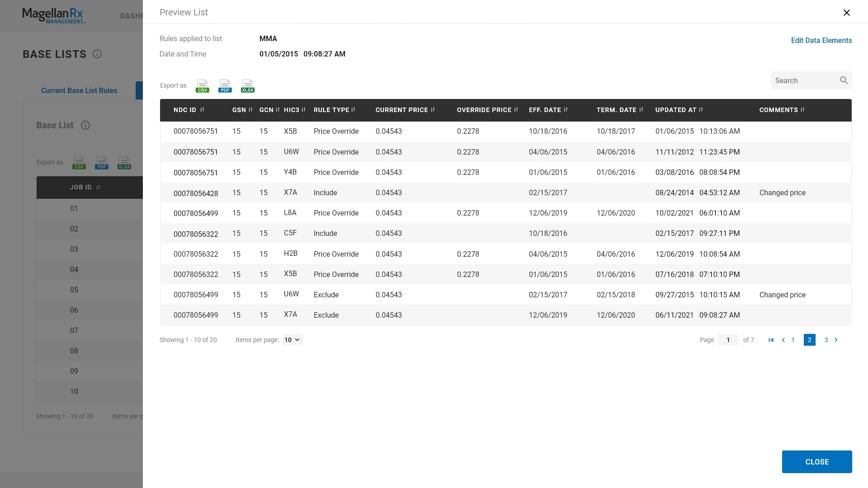
Task: Export preview list as CSV
Action: pos(202,86)
